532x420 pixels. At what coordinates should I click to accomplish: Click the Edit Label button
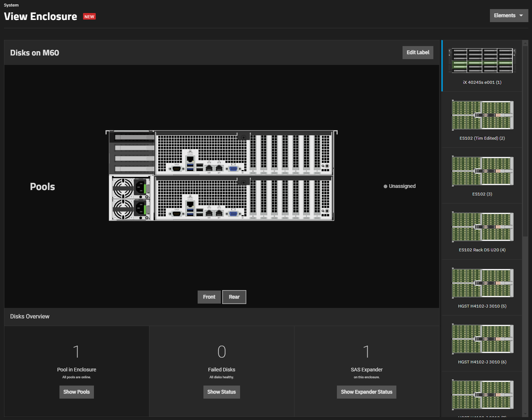[418, 53]
